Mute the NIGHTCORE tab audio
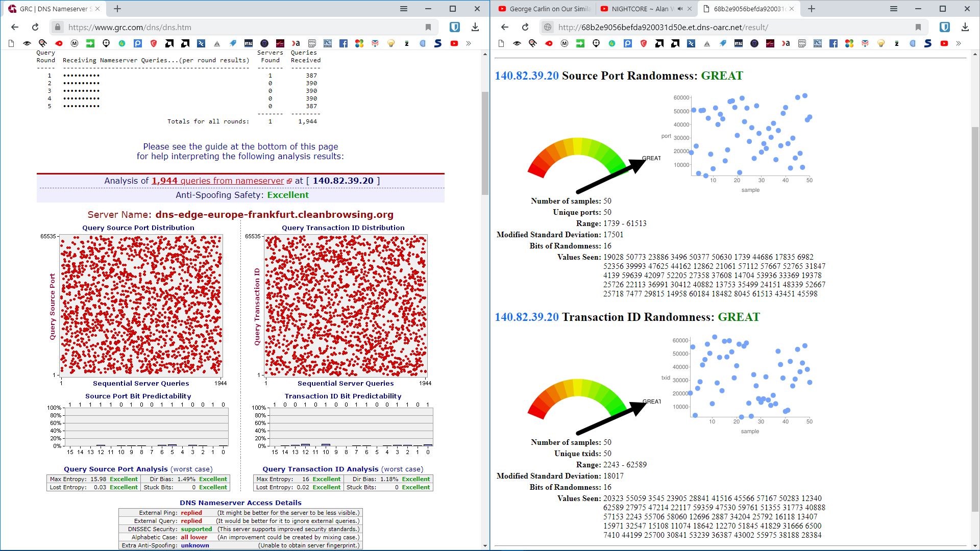The image size is (980, 551). (680, 9)
